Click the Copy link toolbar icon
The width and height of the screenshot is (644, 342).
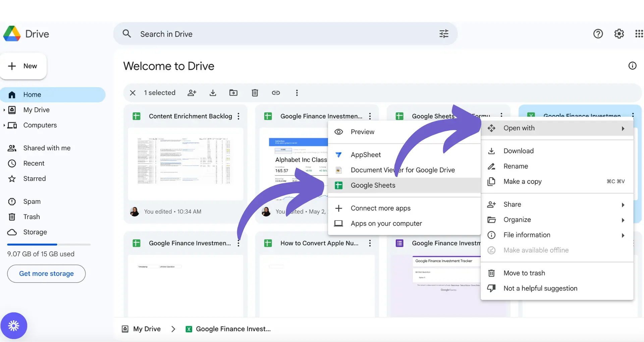tap(276, 93)
